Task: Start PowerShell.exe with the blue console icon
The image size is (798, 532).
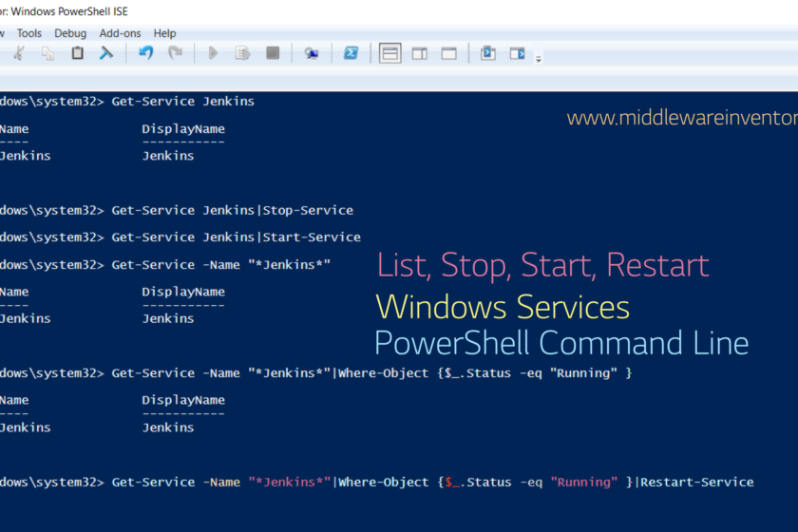Action: (351, 53)
